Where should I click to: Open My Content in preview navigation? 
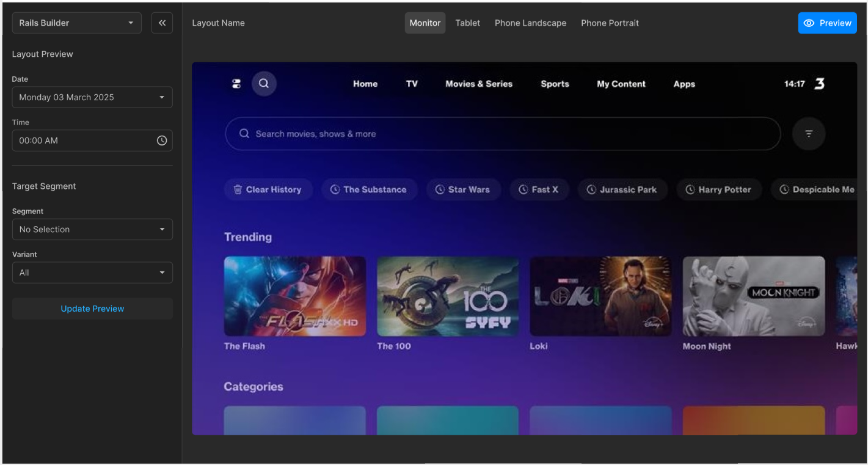pos(621,84)
